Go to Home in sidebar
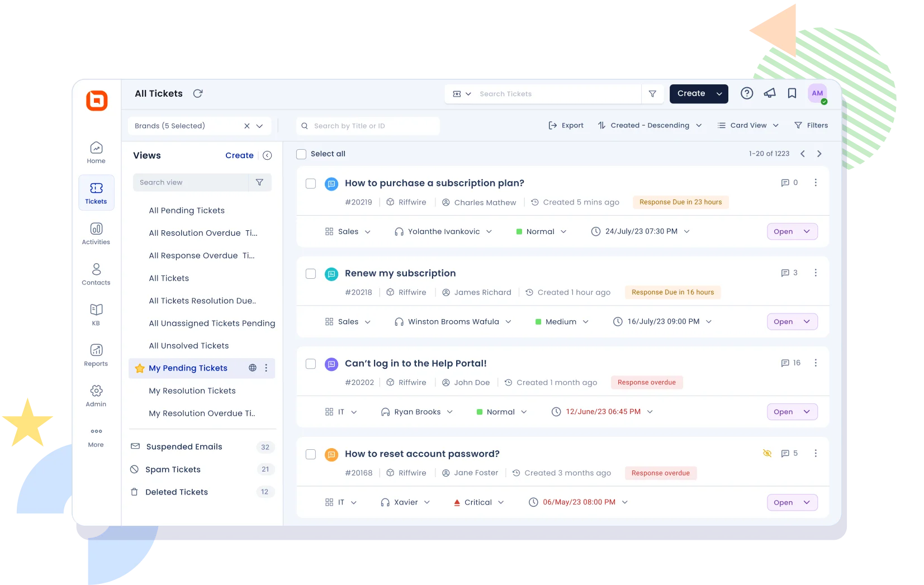 pos(96,152)
